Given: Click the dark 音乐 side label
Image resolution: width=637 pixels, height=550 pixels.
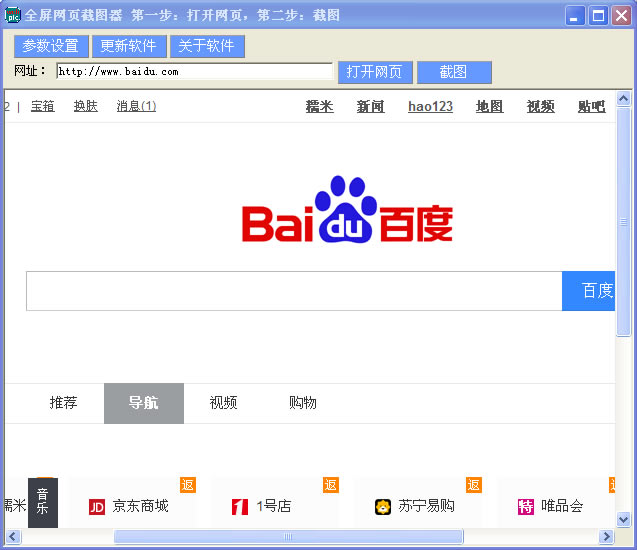Looking at the screenshot, I should (43, 503).
